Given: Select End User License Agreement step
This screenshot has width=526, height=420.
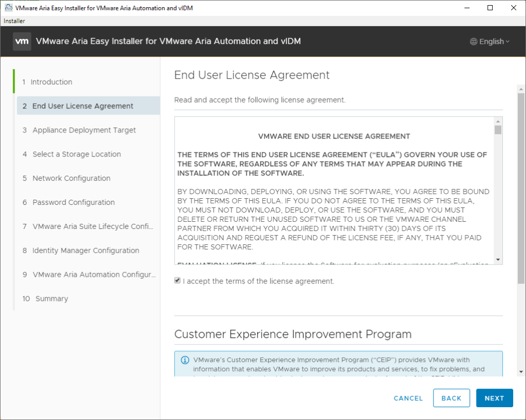Looking at the screenshot, I should (x=83, y=106).
